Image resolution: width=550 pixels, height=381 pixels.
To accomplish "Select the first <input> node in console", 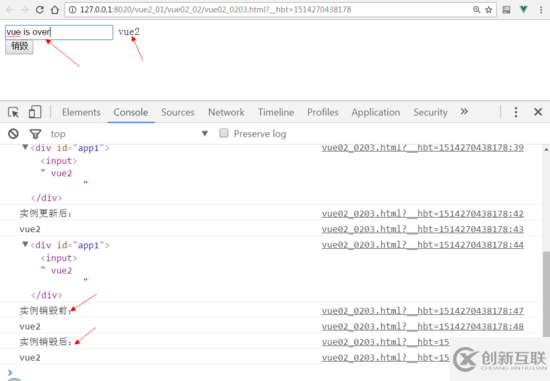I will pos(59,161).
